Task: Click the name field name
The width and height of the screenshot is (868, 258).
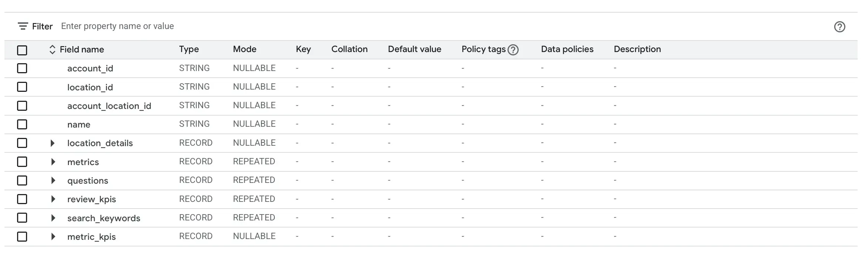Action: 79,125
